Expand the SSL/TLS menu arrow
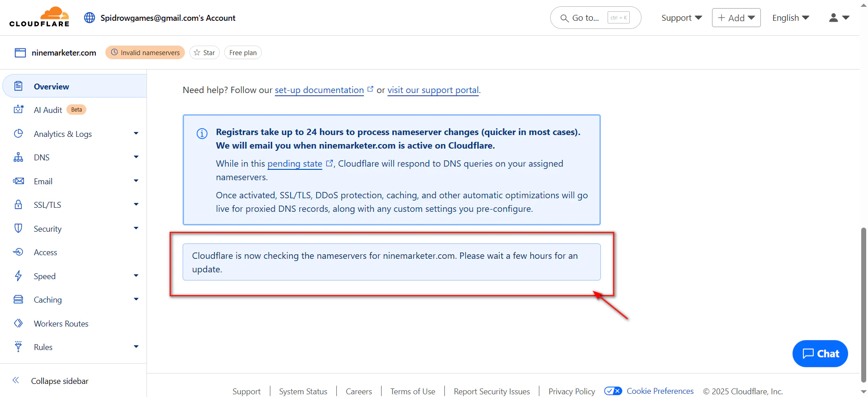Image resolution: width=868 pixels, height=397 pixels. point(136,204)
